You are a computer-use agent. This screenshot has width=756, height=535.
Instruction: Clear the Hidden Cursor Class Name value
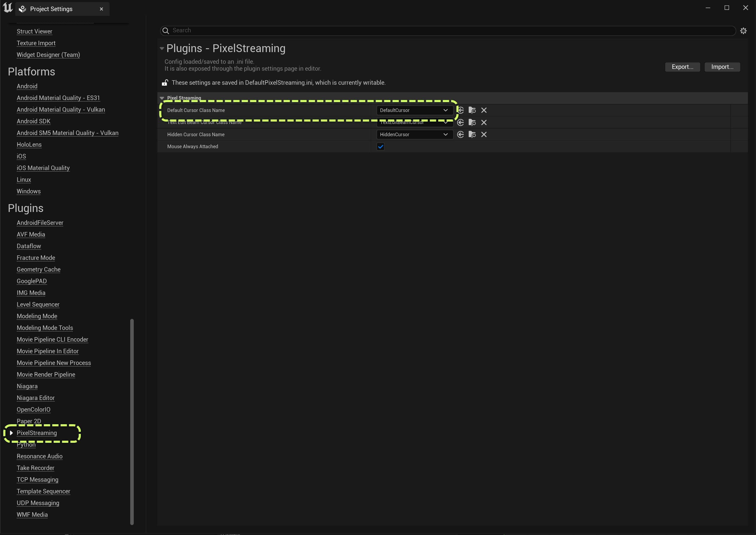[x=484, y=134]
